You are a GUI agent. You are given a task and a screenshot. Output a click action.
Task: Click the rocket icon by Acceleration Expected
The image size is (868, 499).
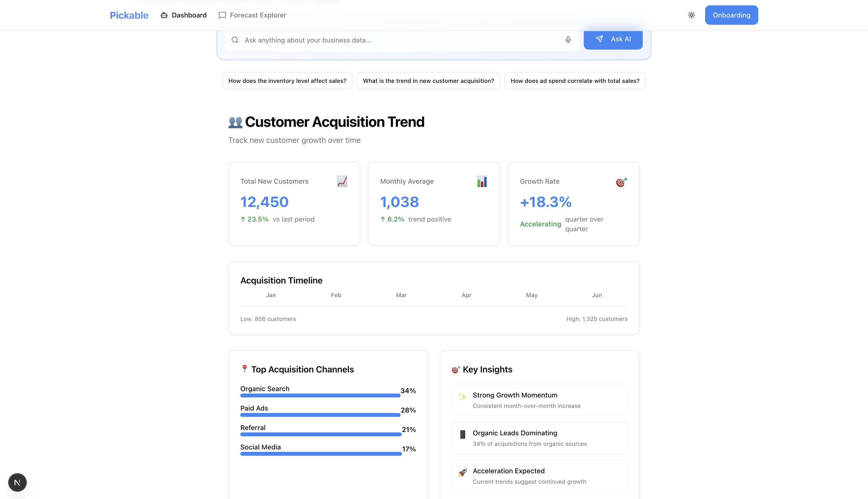click(462, 473)
